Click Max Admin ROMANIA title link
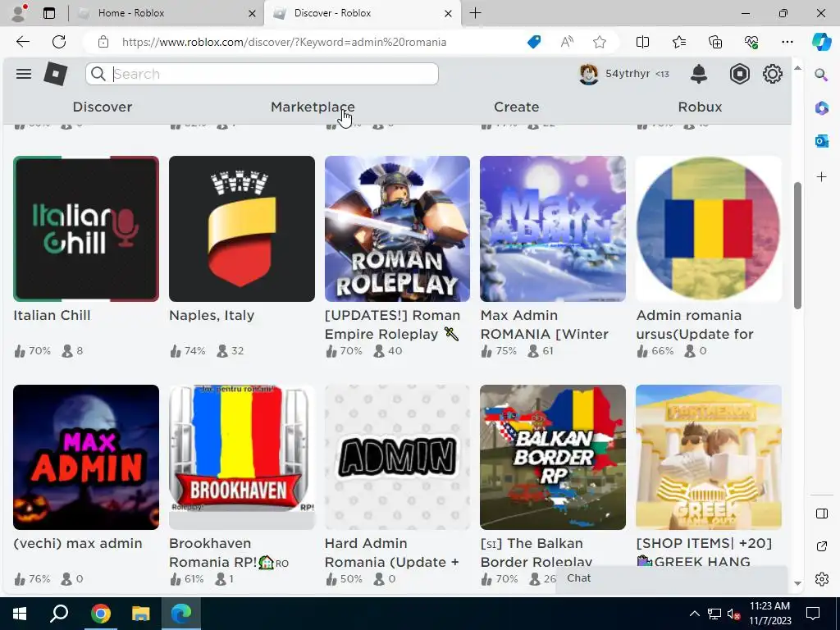The image size is (840, 630). coord(545,325)
